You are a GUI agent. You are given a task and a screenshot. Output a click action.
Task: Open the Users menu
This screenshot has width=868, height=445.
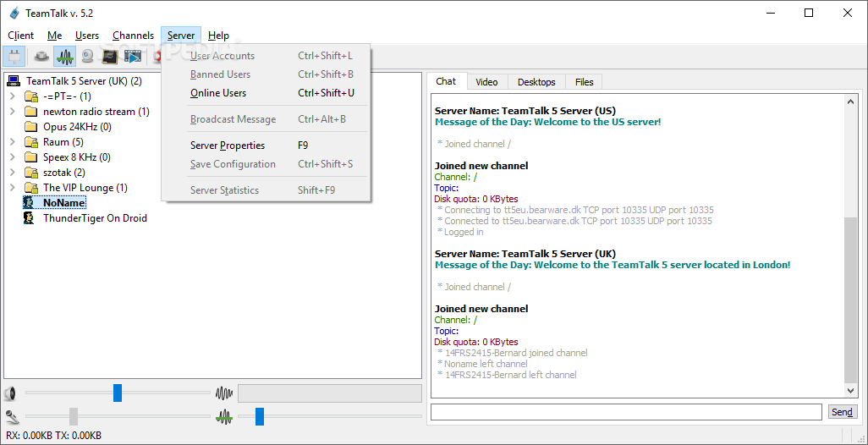click(x=87, y=36)
